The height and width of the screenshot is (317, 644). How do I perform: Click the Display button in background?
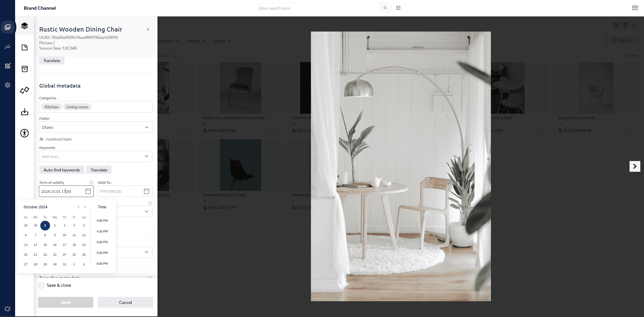tap(622, 40)
